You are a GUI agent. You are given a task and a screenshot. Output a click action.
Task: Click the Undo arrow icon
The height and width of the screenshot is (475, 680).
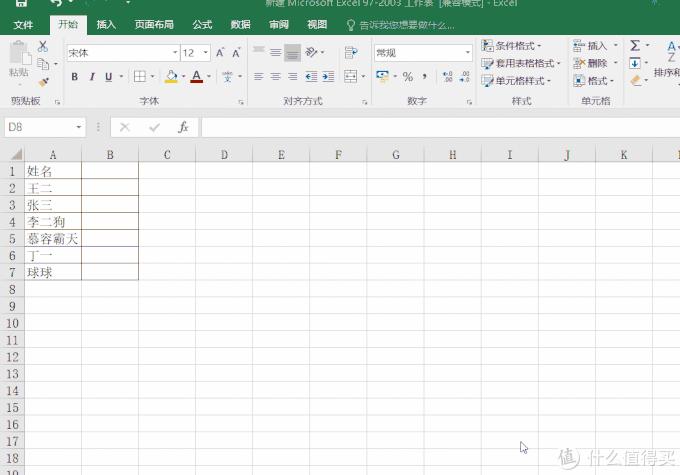point(56,3)
